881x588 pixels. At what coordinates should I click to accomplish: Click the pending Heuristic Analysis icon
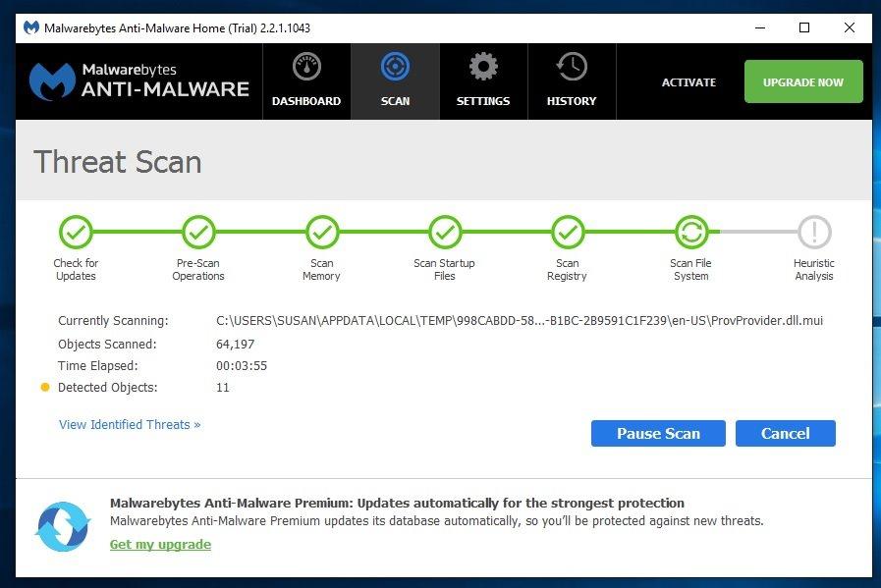(813, 234)
